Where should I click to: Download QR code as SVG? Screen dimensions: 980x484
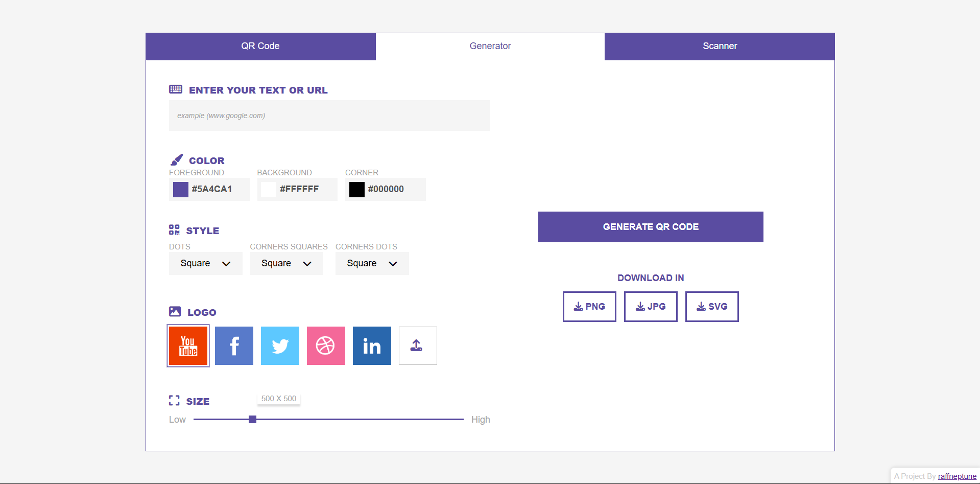pyautogui.click(x=712, y=307)
